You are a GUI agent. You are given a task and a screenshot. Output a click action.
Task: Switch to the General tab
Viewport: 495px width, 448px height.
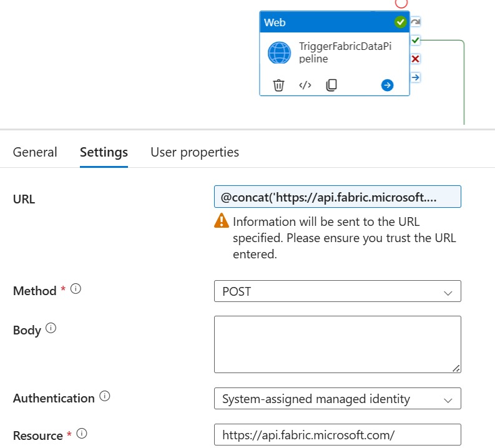[x=35, y=152]
